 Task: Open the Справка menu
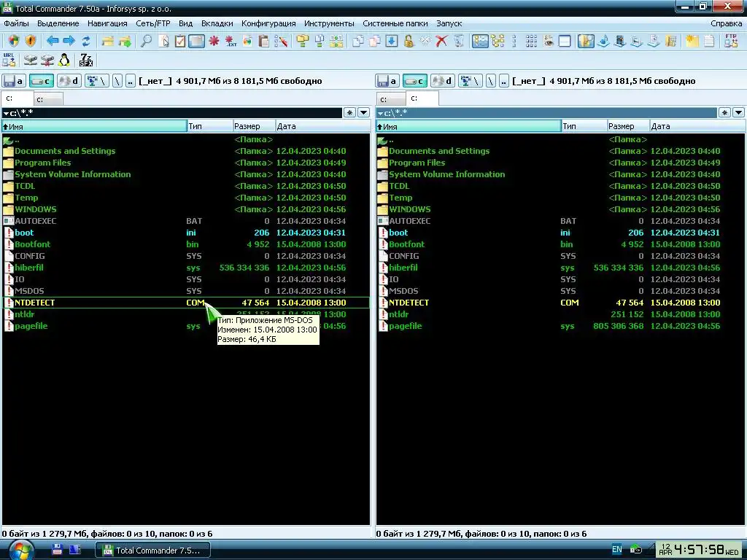point(726,23)
